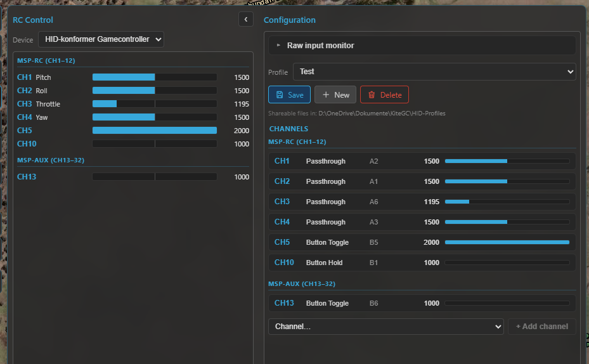This screenshot has height=364, width=589.
Task: Click the CH2 Roll value bar
Action: point(155,91)
